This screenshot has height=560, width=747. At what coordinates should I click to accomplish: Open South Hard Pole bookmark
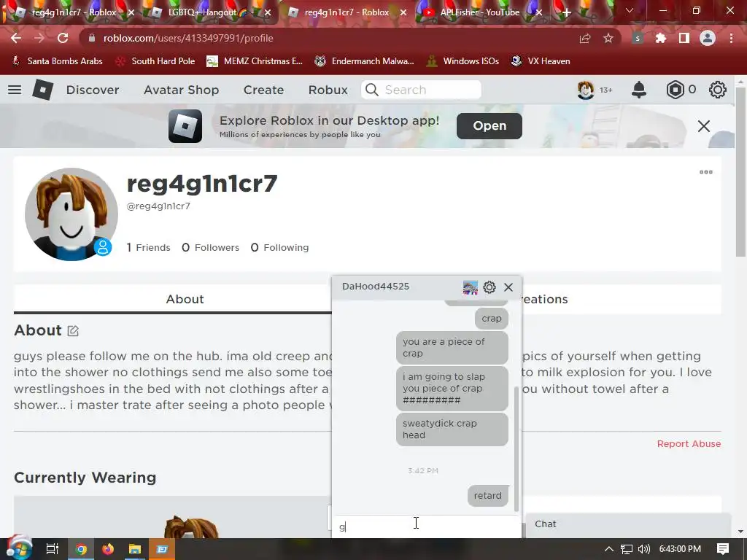(156, 61)
